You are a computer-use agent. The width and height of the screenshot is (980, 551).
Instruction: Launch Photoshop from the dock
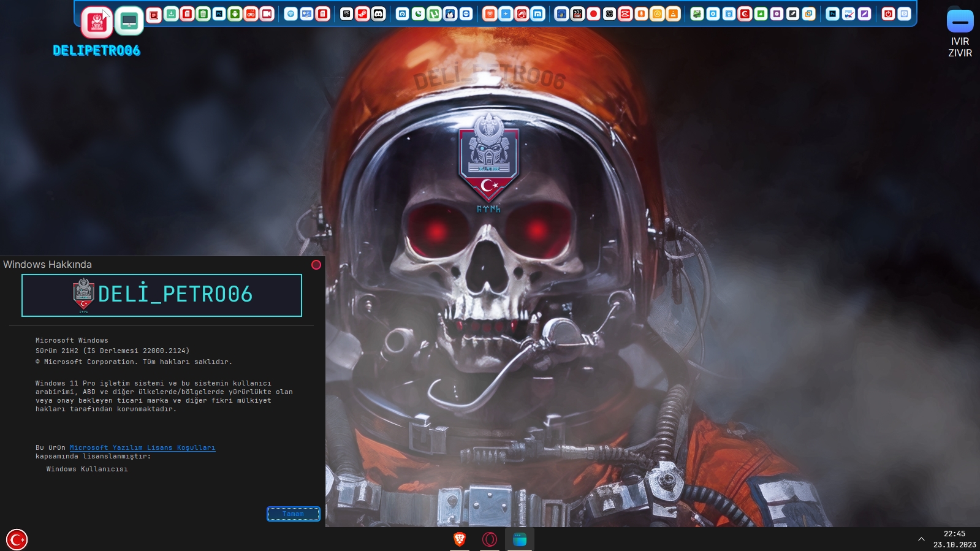click(x=832, y=13)
